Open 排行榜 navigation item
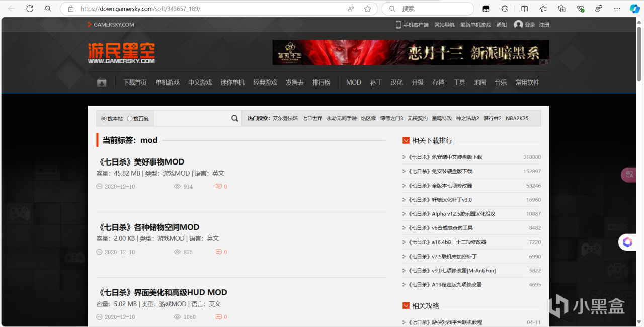The image size is (644, 327). [x=321, y=83]
